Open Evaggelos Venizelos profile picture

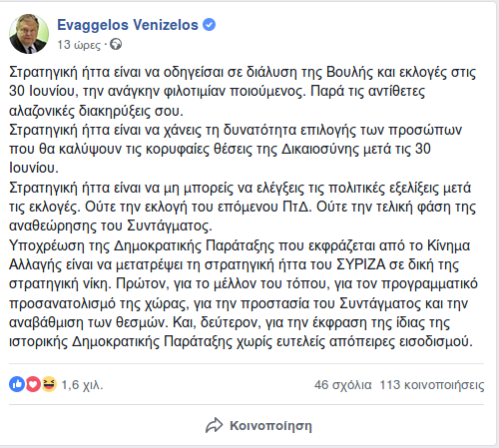(x=29, y=34)
